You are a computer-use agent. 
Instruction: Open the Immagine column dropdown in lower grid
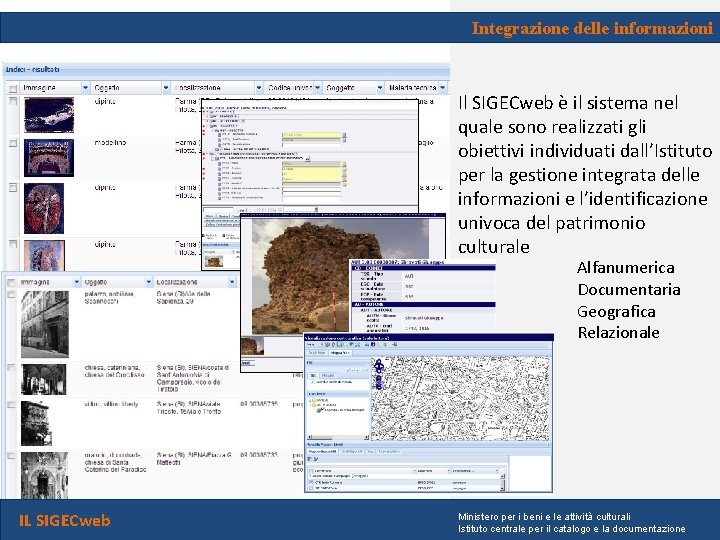pos(77,281)
